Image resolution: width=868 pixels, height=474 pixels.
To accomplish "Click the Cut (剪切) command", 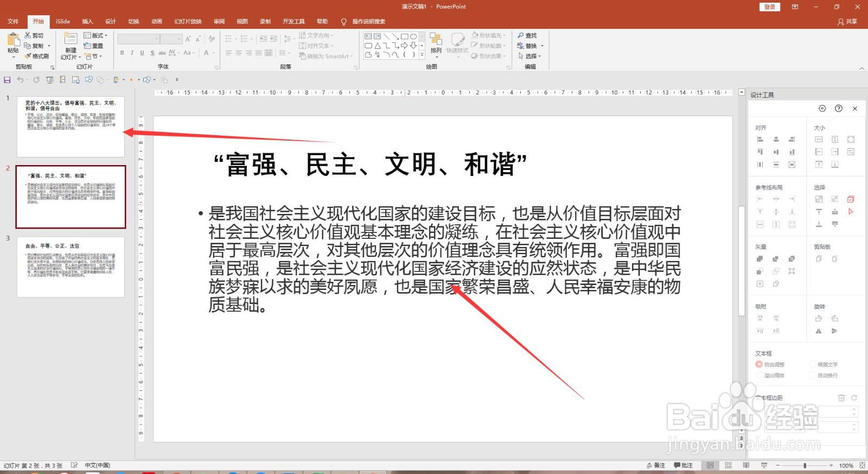I will pyautogui.click(x=34, y=35).
